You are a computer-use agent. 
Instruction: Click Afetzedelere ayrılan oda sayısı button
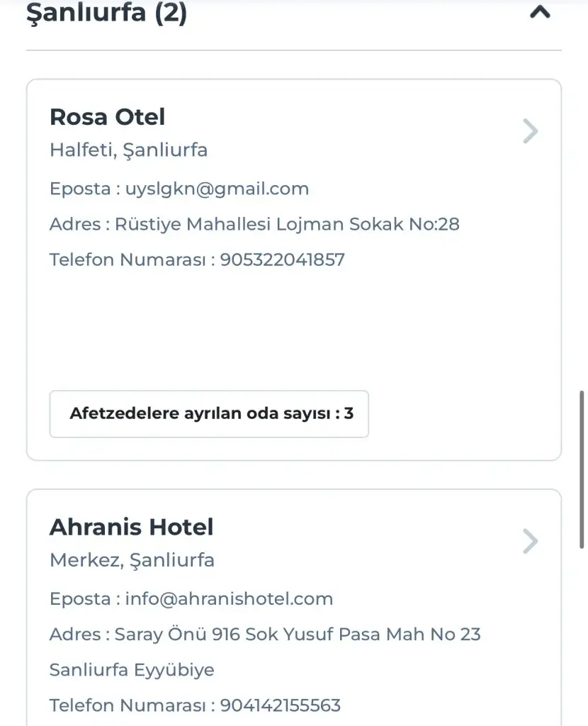pyautogui.click(x=209, y=413)
